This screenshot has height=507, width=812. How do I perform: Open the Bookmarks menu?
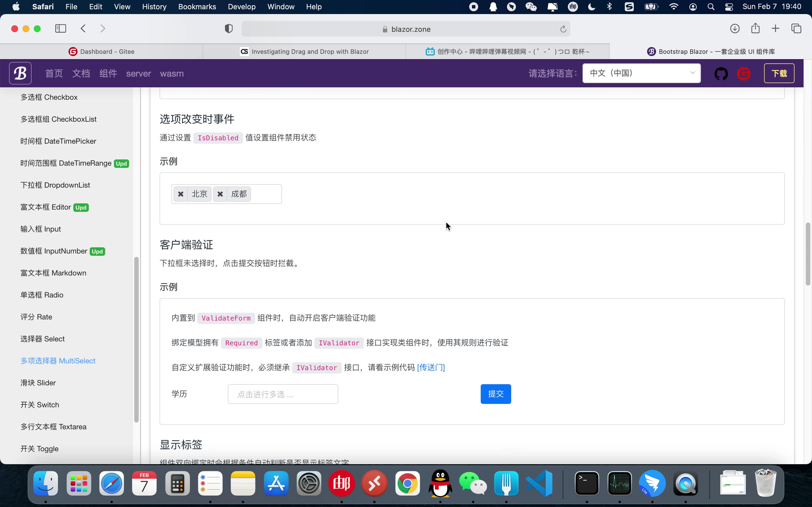(197, 6)
